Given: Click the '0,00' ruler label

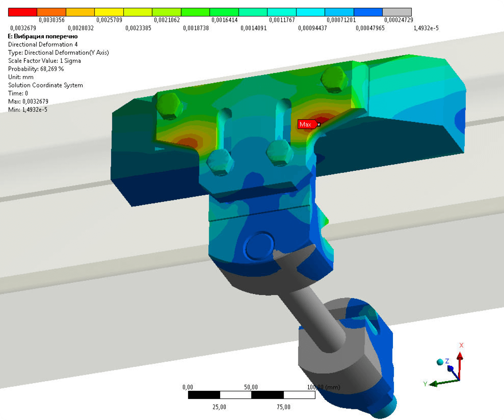Looking at the screenshot, I should click(188, 387).
